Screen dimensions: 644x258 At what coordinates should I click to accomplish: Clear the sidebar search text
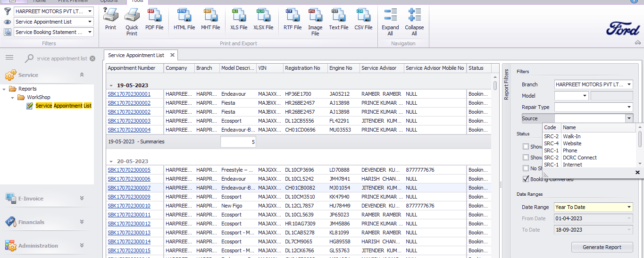(92, 58)
